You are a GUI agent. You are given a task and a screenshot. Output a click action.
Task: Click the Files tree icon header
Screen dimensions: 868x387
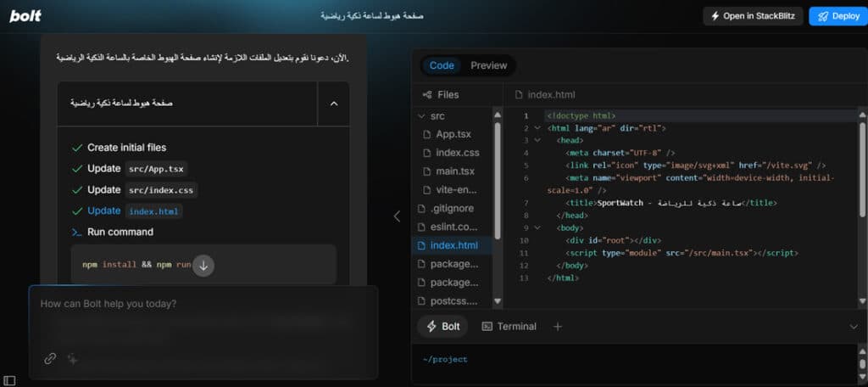coord(440,95)
